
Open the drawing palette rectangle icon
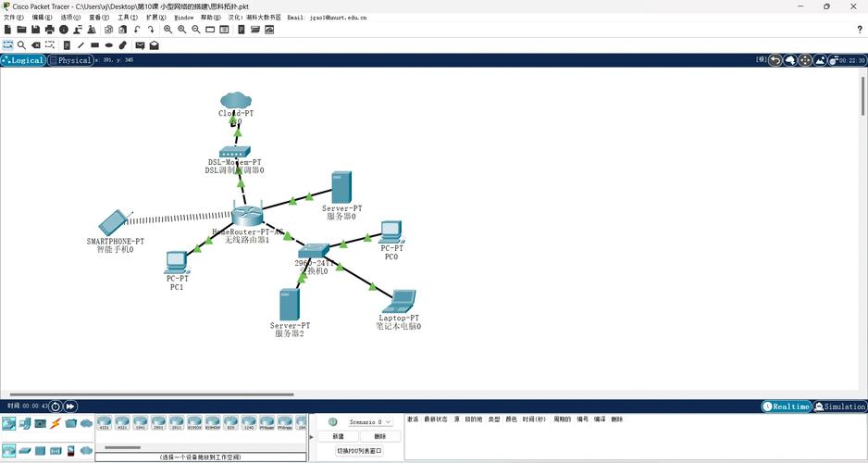pyautogui.click(x=210, y=30)
